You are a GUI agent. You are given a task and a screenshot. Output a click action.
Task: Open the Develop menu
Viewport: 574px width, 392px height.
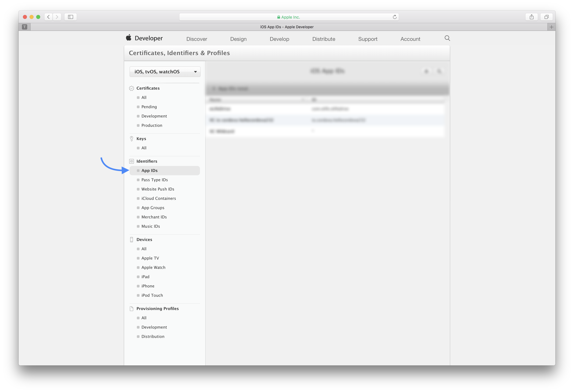[279, 39]
